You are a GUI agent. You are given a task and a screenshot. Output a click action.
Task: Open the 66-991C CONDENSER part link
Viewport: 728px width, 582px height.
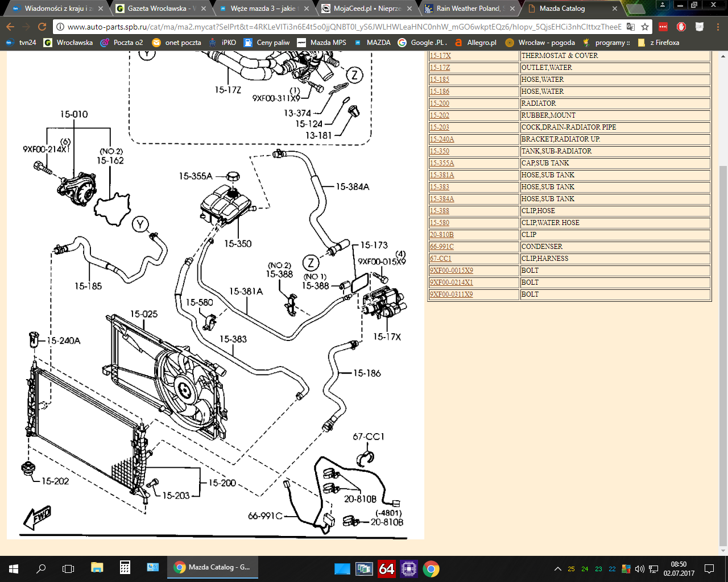tap(441, 247)
